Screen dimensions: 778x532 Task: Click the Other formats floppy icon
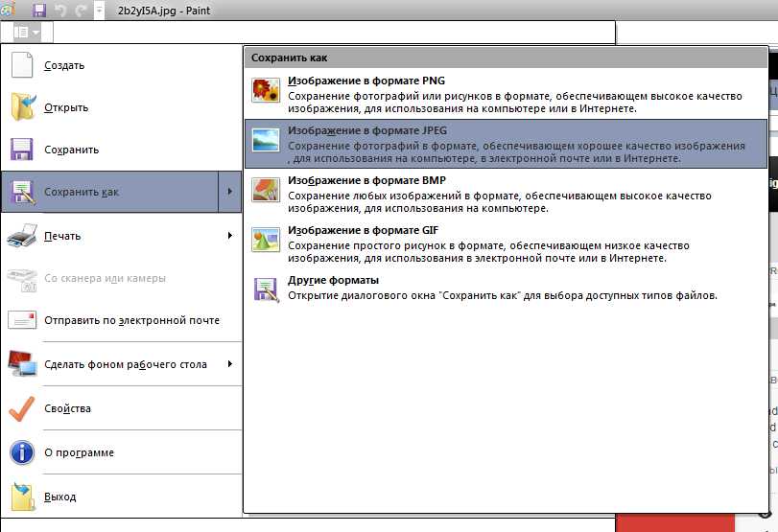pyautogui.click(x=267, y=289)
